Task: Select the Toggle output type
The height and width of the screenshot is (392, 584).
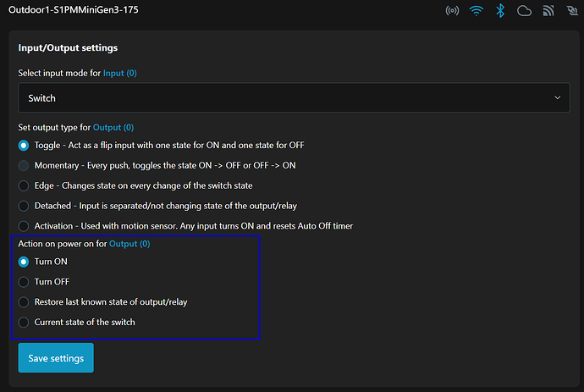Action: click(x=24, y=145)
